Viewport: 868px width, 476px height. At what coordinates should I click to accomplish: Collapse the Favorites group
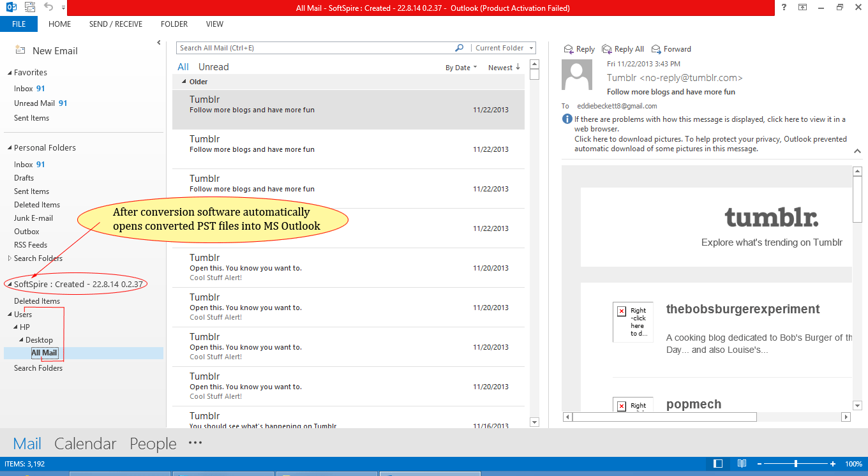click(x=10, y=73)
